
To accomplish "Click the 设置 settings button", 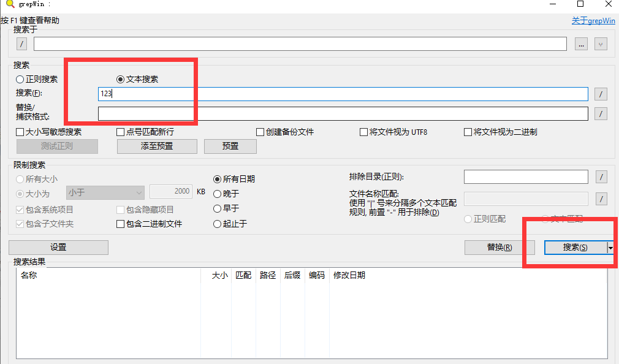I will 58,247.
